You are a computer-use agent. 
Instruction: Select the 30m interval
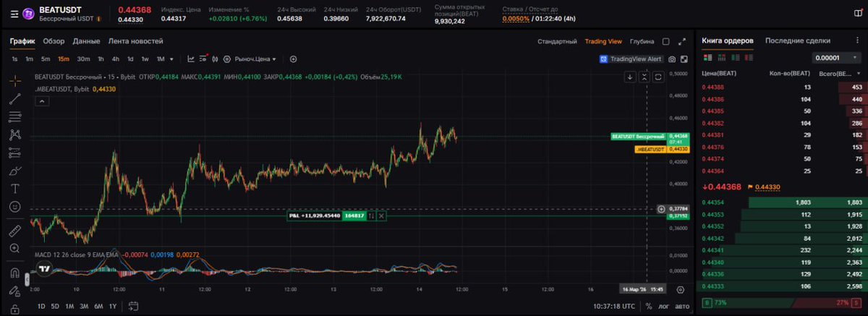(x=83, y=59)
